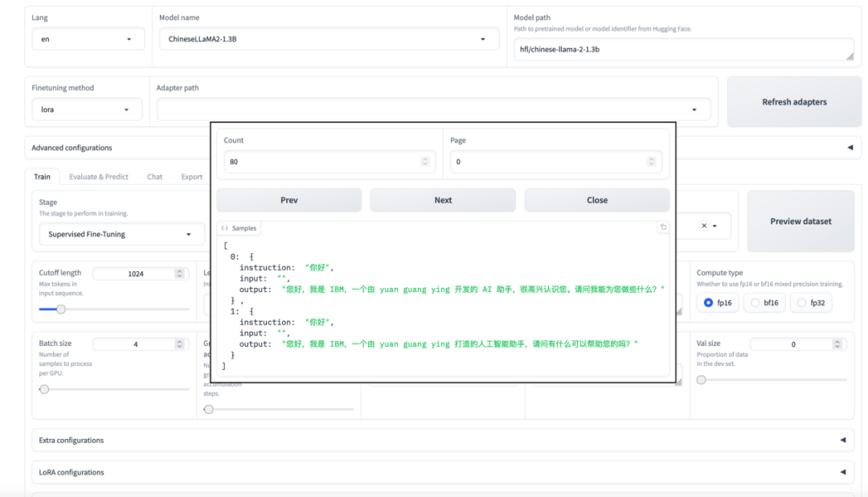The image size is (868, 497).
Task: Click the Cutoff length value 1024
Action: [136, 273]
